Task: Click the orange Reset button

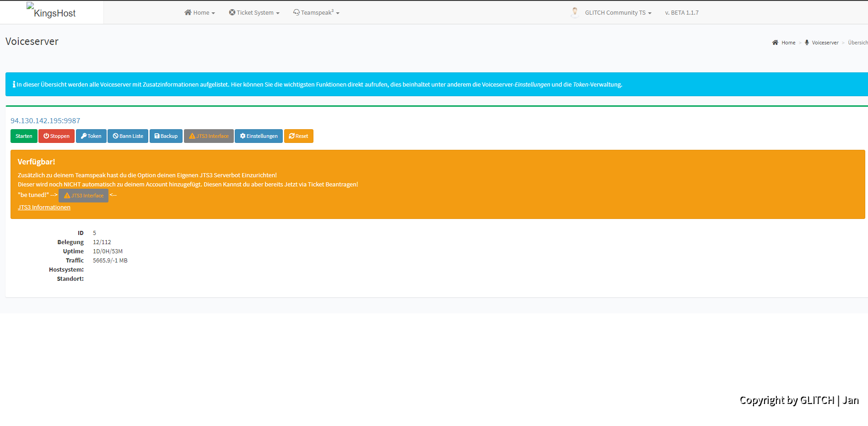Action: tap(298, 136)
